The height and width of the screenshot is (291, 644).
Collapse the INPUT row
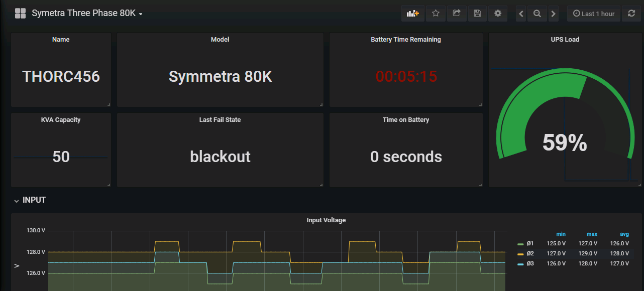[x=30, y=200]
